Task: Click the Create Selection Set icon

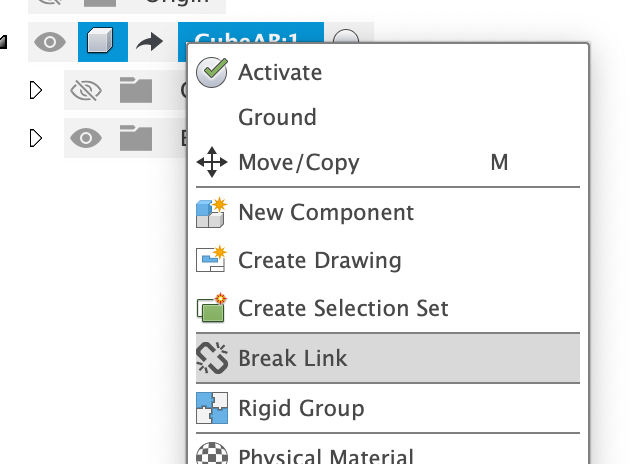Action: 212,308
